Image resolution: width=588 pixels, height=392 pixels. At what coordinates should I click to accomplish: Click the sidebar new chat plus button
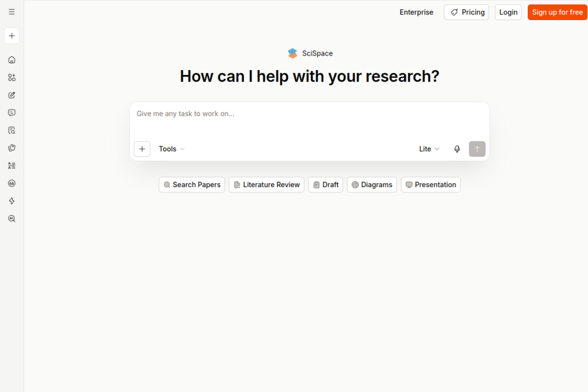click(x=11, y=36)
